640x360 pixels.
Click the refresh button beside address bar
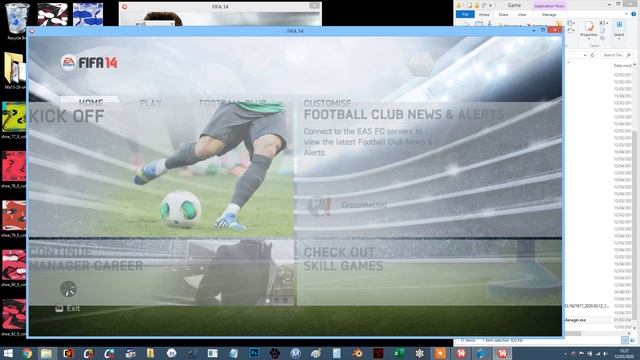pyautogui.click(x=593, y=55)
